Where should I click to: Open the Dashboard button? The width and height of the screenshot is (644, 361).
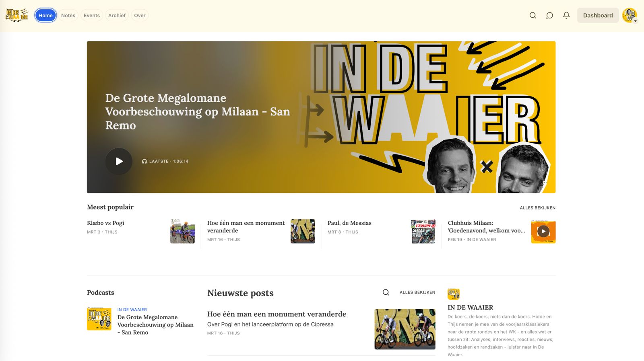pos(598,15)
